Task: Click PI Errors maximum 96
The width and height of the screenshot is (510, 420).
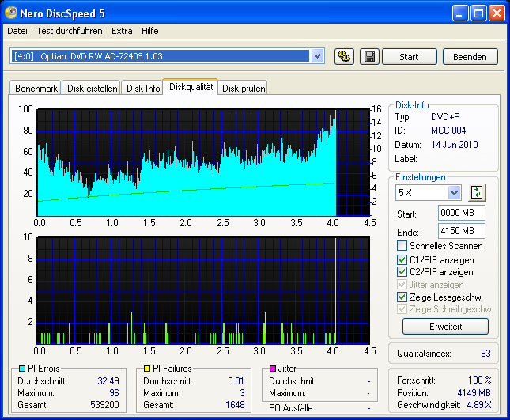Action: [114, 393]
